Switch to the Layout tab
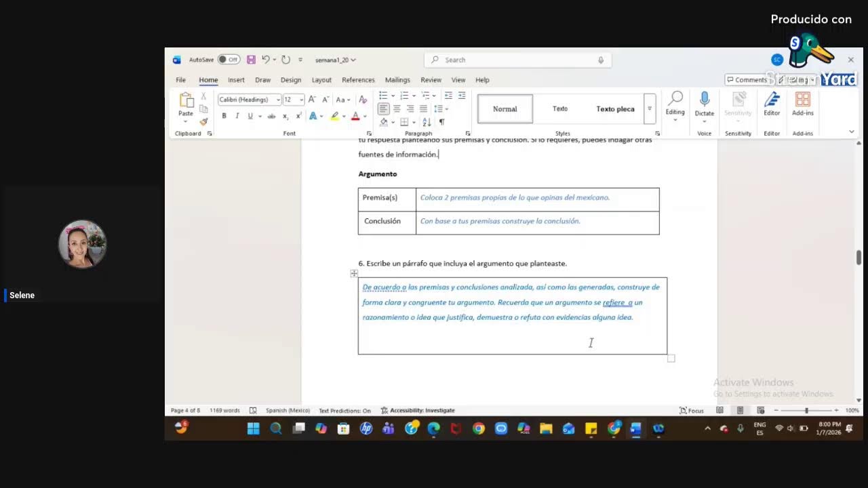This screenshot has height=488, width=868. [x=321, y=80]
